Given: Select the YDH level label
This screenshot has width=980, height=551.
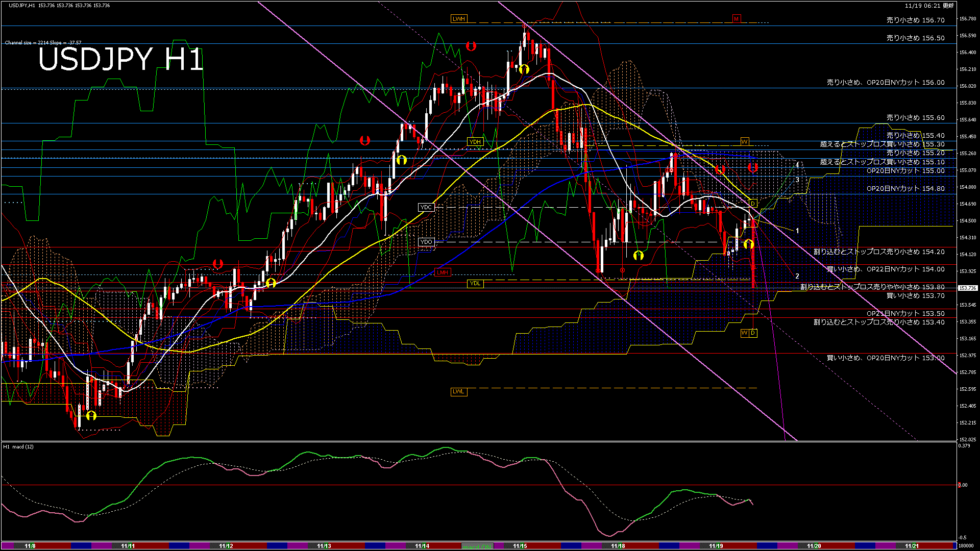Looking at the screenshot, I should (x=475, y=142).
